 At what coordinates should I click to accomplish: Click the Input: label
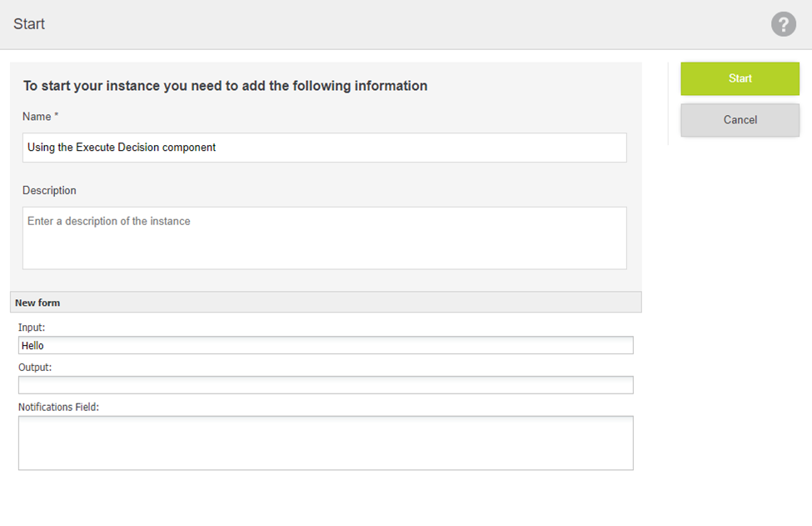32,328
